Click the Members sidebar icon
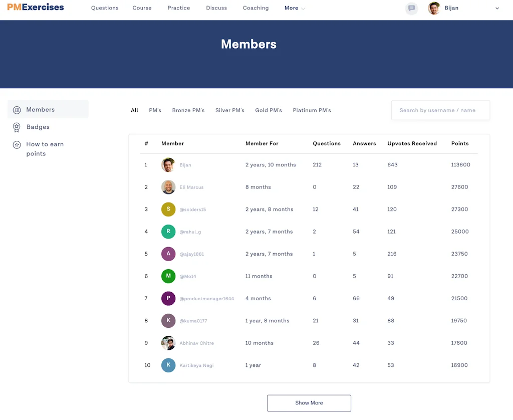Screen dimensions: 513x420 tap(16, 109)
